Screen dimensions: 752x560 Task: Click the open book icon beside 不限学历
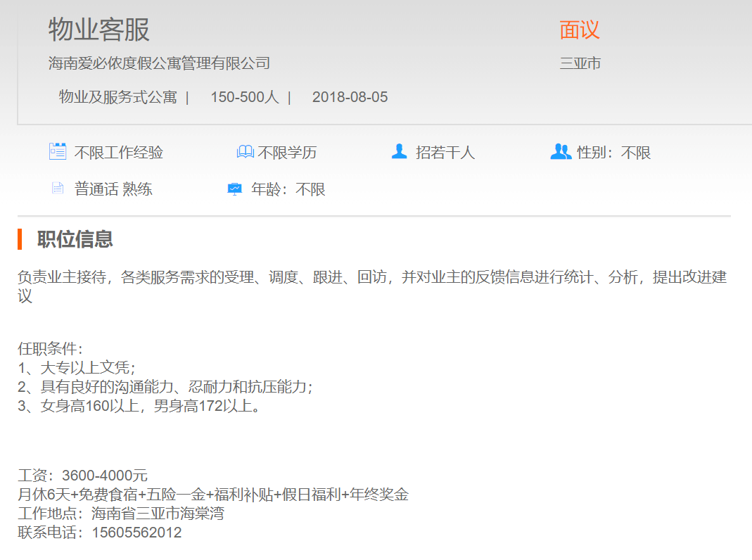click(245, 152)
